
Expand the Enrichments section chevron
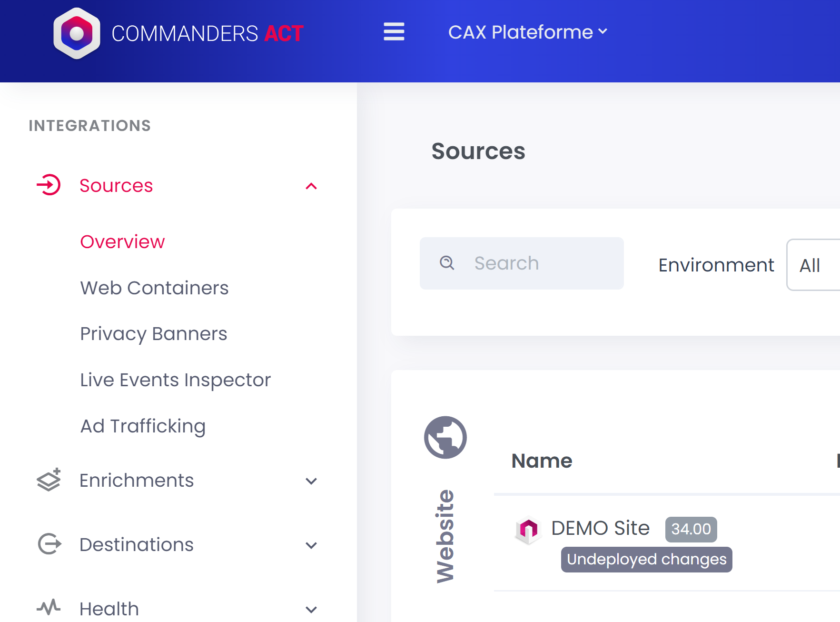(311, 481)
